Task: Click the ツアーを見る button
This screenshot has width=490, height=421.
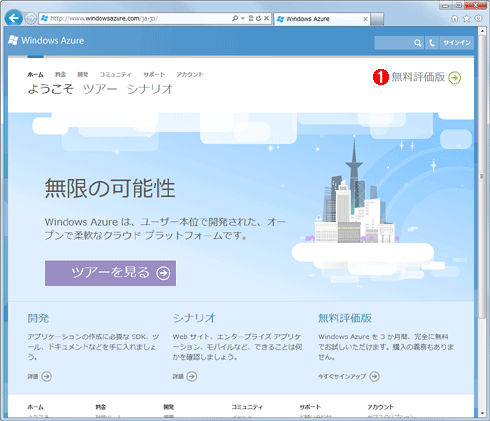Action: (x=110, y=273)
